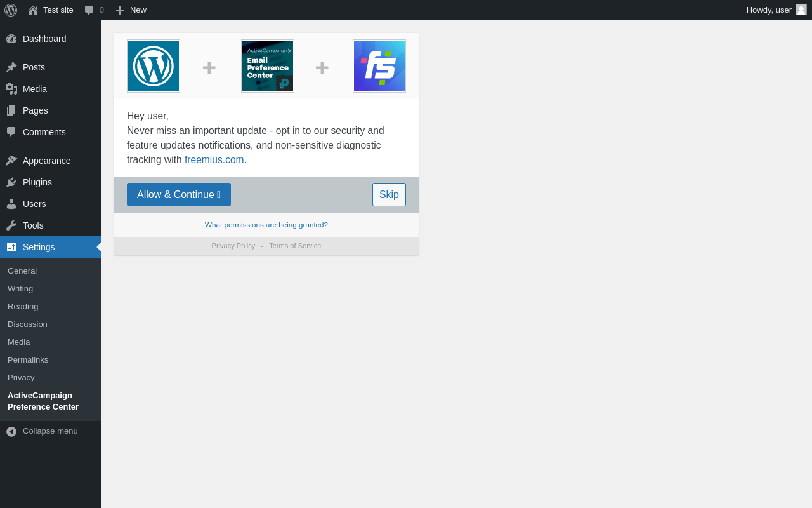
Task: Expand What permissions are being granted
Action: pos(266,225)
